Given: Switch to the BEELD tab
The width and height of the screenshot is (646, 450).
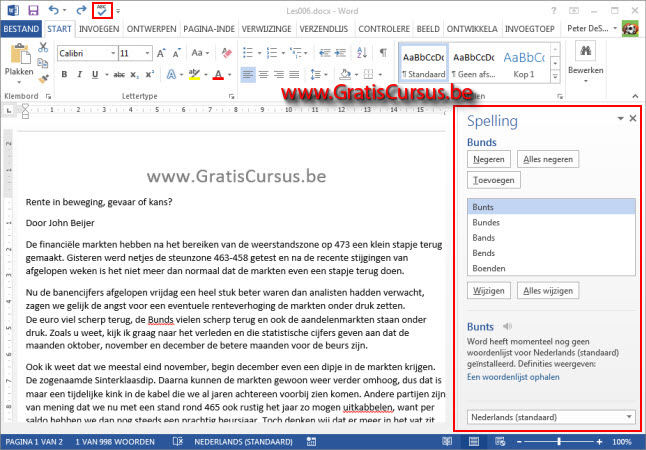Looking at the screenshot, I should pyautogui.click(x=428, y=29).
